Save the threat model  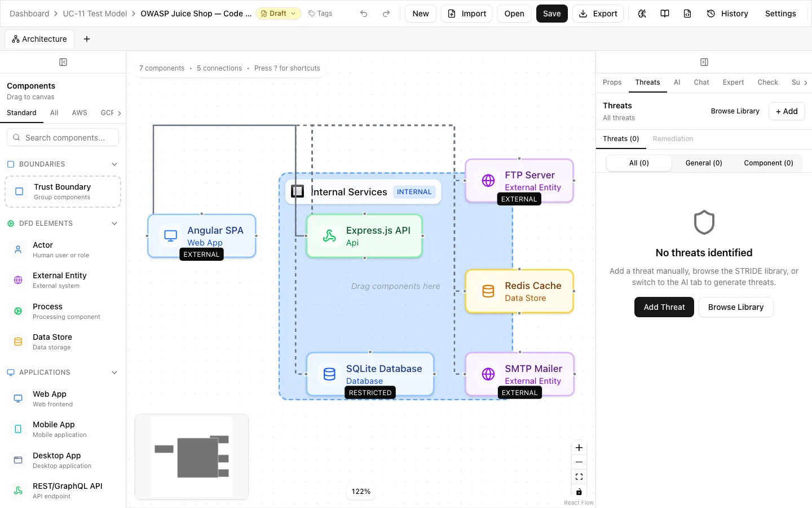[551, 14]
